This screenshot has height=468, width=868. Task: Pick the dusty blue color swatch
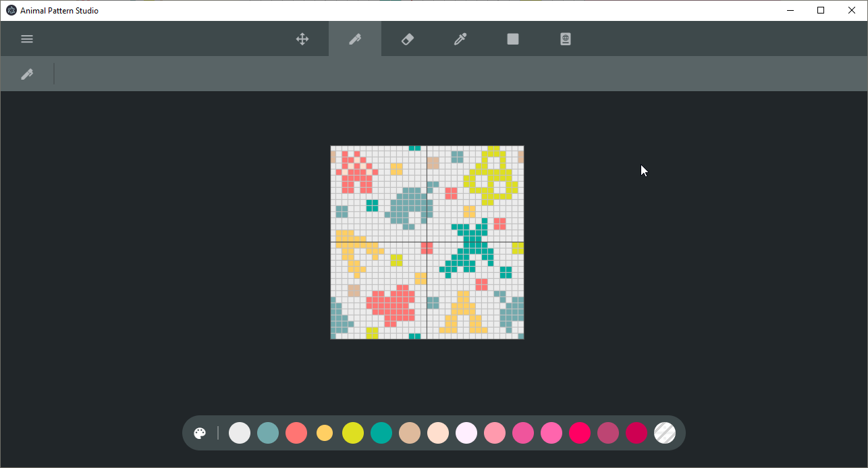pyautogui.click(x=268, y=433)
